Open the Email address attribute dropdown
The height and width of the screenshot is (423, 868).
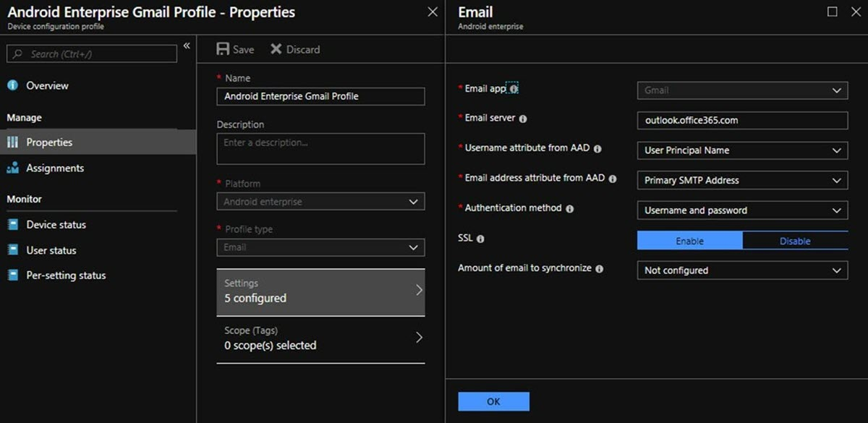[x=742, y=181]
